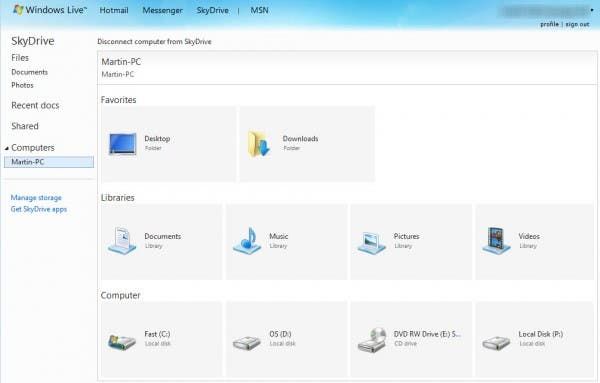The image size is (600, 383).
Task: Select SkyDrive in the top navigation bar
Action: pos(212,10)
